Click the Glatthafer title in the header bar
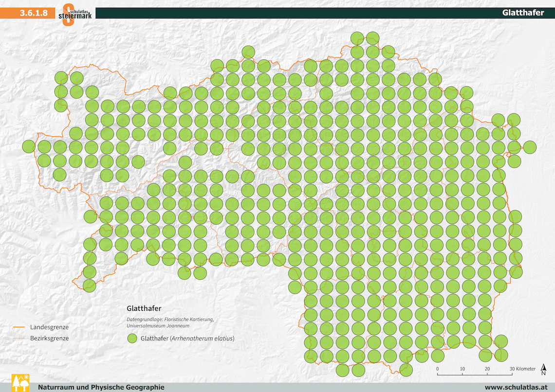This screenshot has width=555, height=392. tap(523, 13)
